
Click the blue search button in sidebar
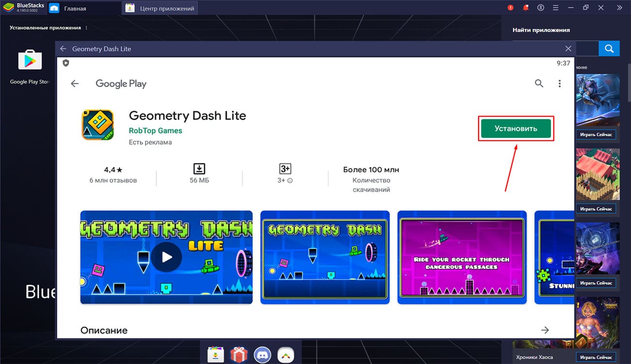coord(609,49)
